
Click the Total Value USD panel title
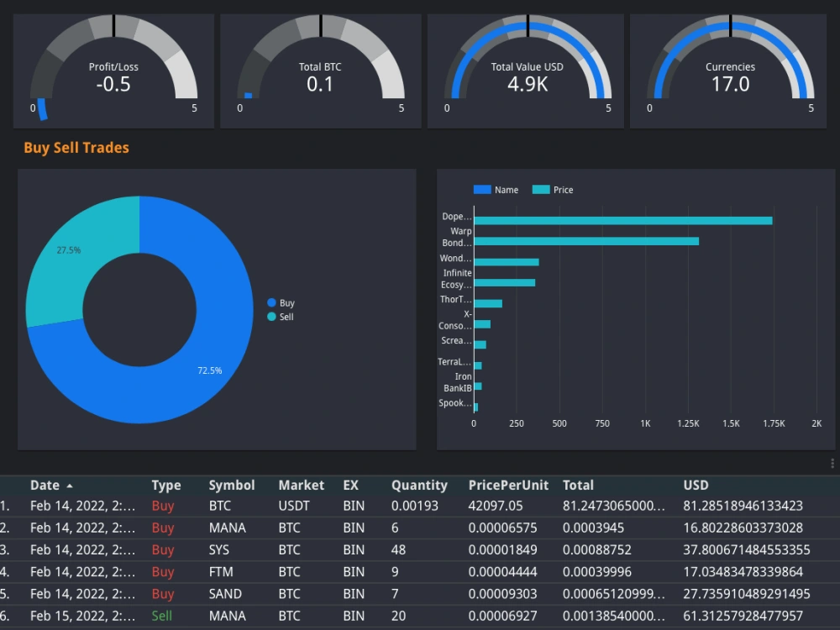tap(525, 66)
